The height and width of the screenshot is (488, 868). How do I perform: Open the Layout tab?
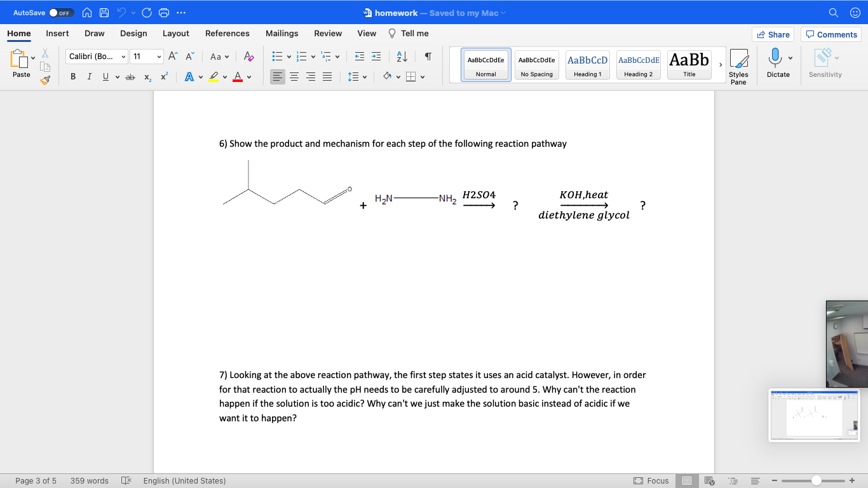pos(176,33)
